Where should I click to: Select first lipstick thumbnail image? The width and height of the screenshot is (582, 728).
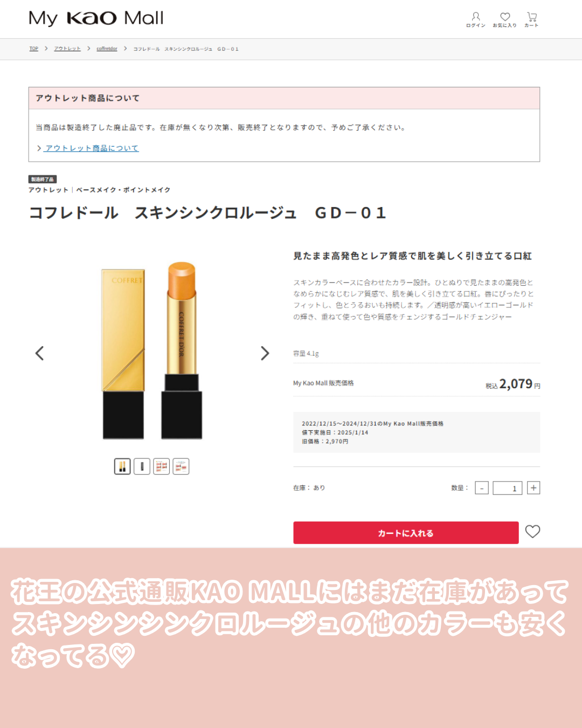(x=122, y=466)
